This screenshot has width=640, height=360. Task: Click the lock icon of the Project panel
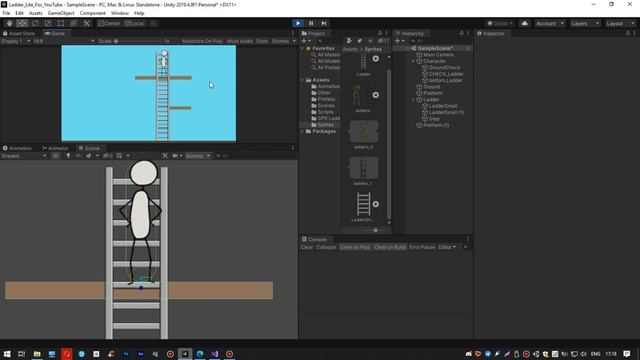pos(380,33)
